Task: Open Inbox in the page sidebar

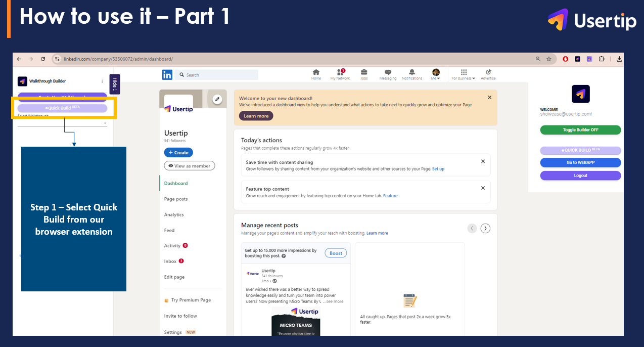Action: point(174,262)
